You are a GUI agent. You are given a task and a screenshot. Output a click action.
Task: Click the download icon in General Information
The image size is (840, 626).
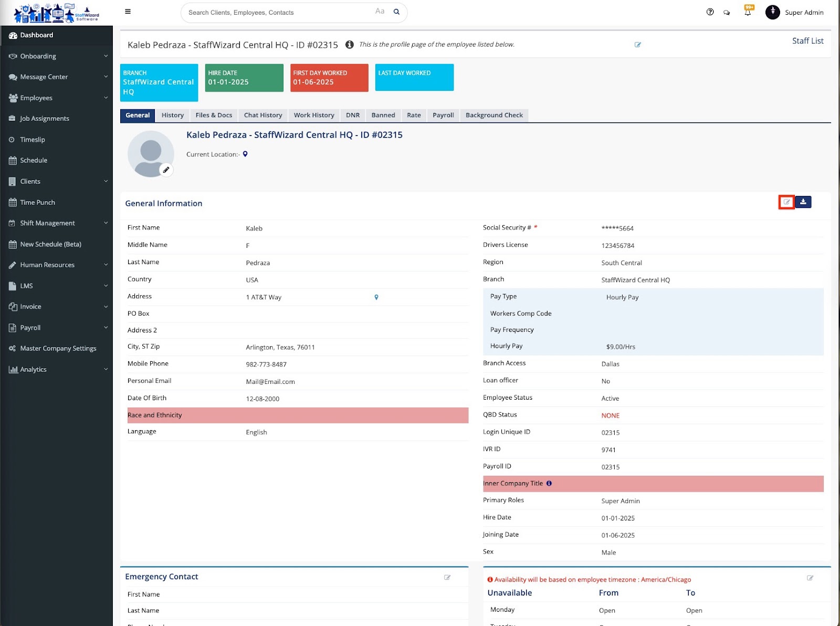click(803, 202)
